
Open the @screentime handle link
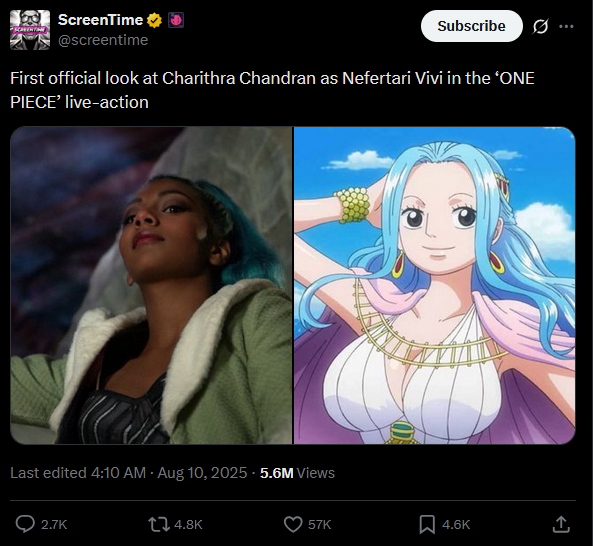(x=103, y=40)
